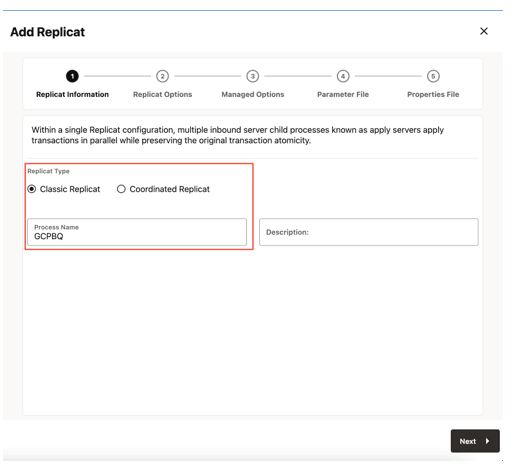
Task: Open the Parameter File step label
Action: [x=343, y=95]
